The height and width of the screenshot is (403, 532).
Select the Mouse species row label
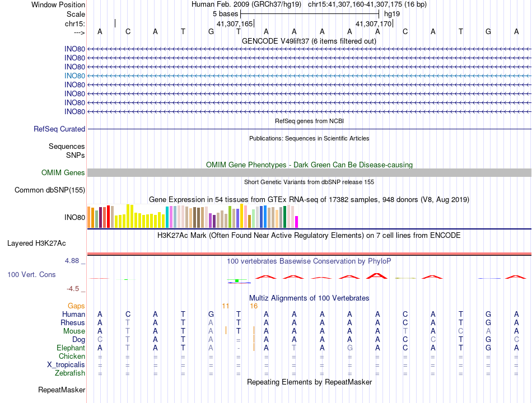click(x=74, y=331)
